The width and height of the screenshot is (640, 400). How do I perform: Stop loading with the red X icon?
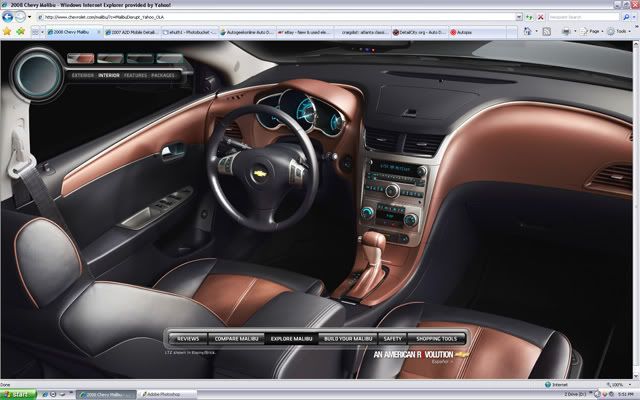(x=540, y=17)
